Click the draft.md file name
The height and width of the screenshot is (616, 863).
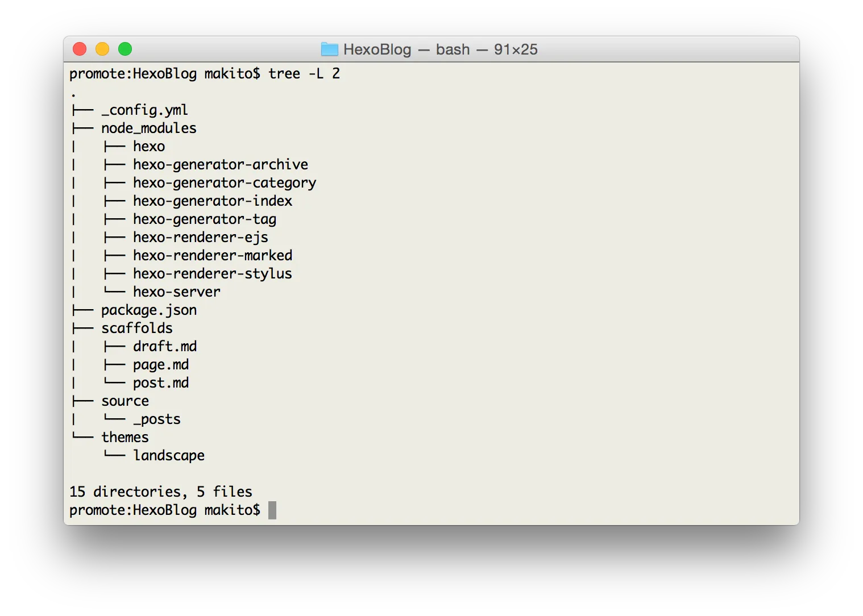(x=165, y=346)
